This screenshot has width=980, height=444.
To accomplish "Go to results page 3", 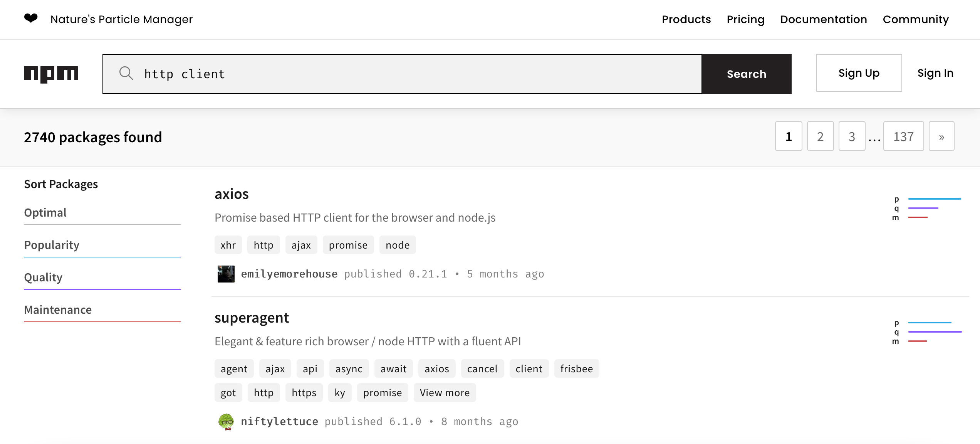I will pyautogui.click(x=852, y=136).
